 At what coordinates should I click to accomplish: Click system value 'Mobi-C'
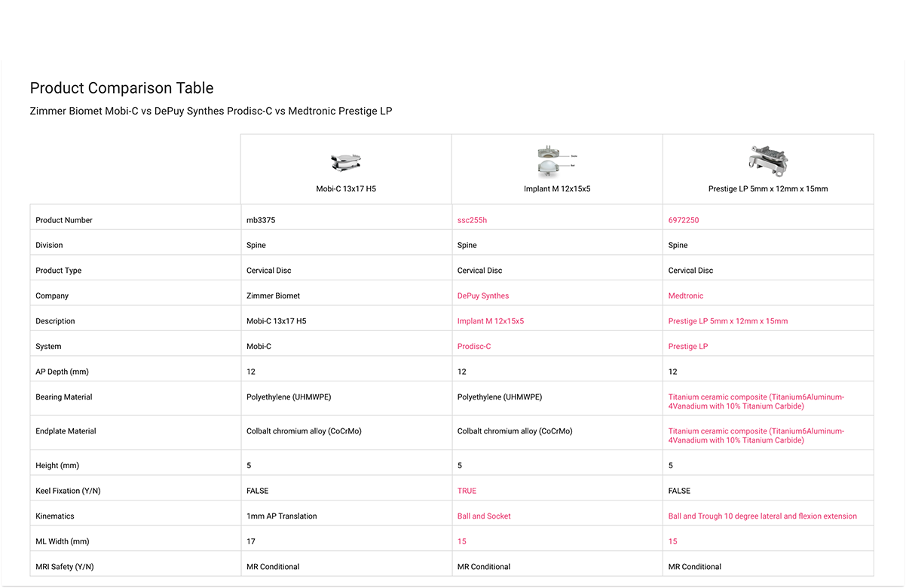259,347
